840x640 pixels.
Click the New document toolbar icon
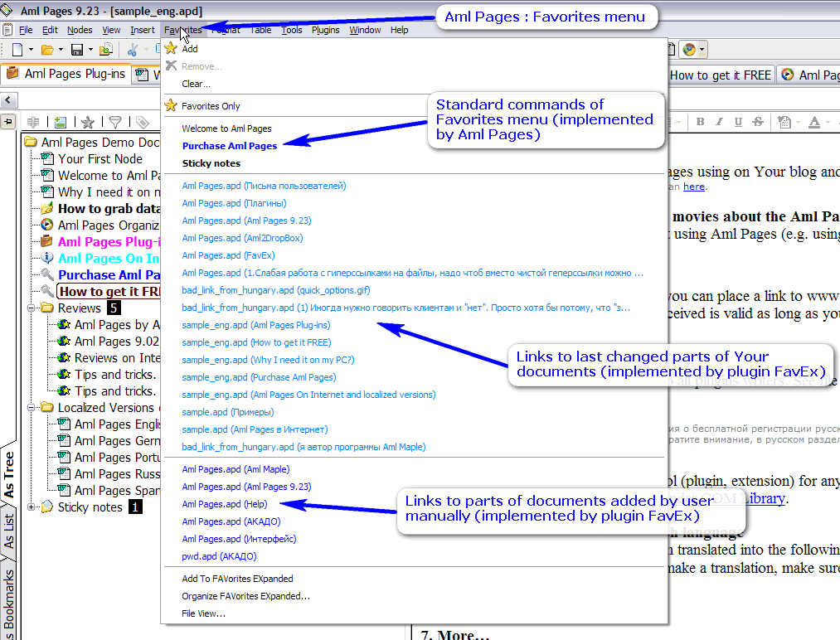tap(17, 50)
